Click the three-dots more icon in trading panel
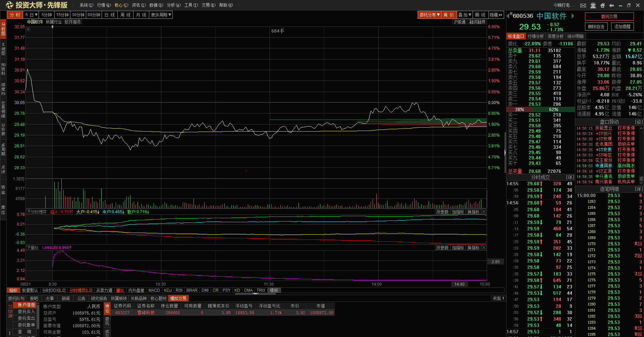This screenshot has width=644, height=337. click(x=10, y=333)
